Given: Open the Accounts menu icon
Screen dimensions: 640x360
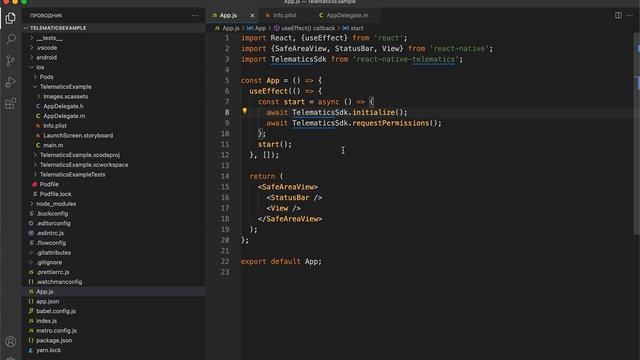Looking at the screenshot, I should tap(11, 341).
